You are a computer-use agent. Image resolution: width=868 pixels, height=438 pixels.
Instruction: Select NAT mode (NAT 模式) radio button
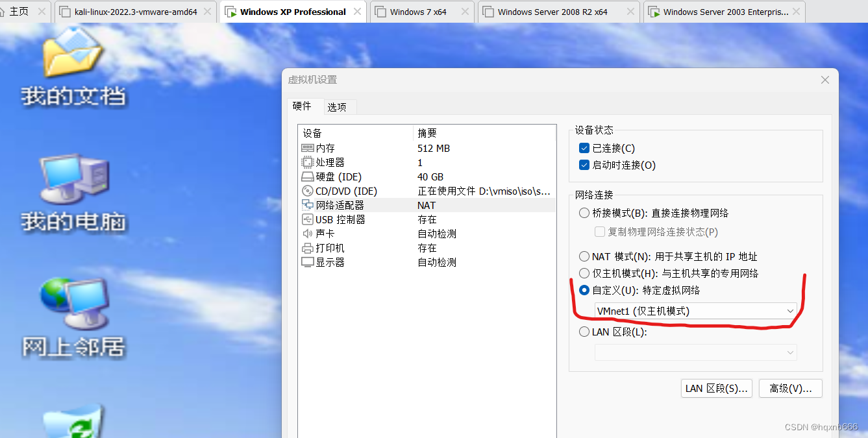click(584, 256)
